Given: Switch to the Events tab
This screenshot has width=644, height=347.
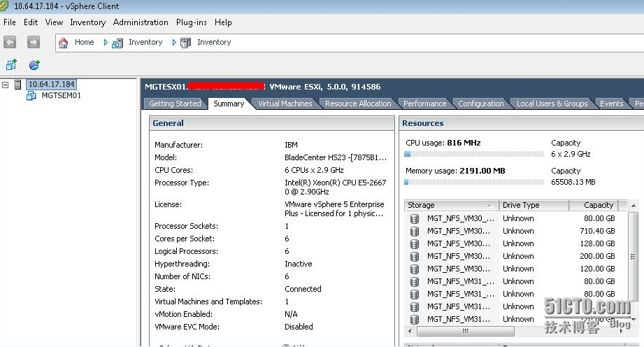Looking at the screenshot, I should tap(612, 104).
